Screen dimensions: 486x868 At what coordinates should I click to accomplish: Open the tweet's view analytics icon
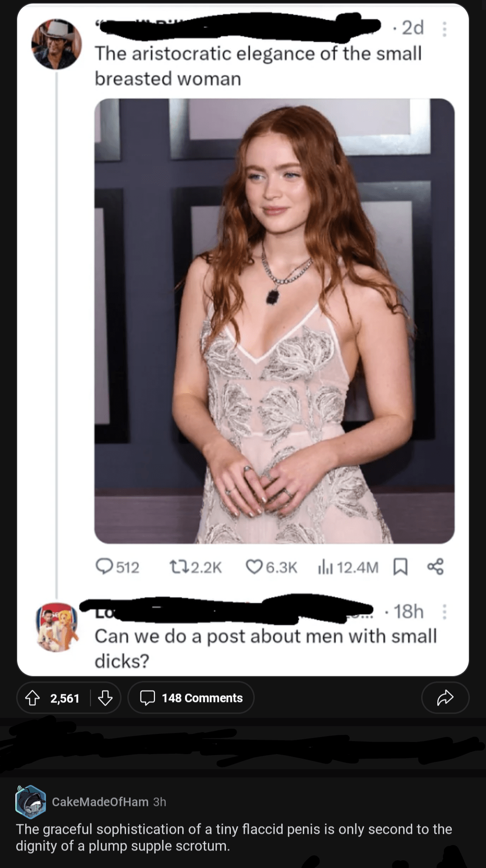coord(325,567)
